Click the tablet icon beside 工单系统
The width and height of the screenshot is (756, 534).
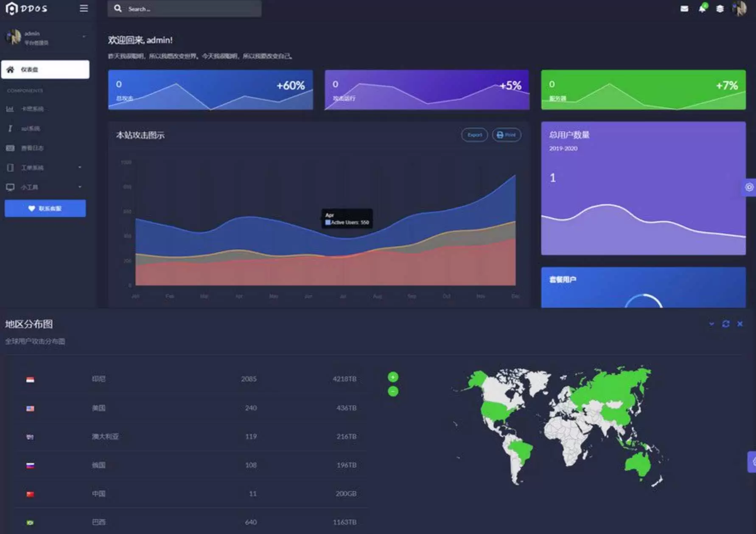pyautogui.click(x=10, y=168)
